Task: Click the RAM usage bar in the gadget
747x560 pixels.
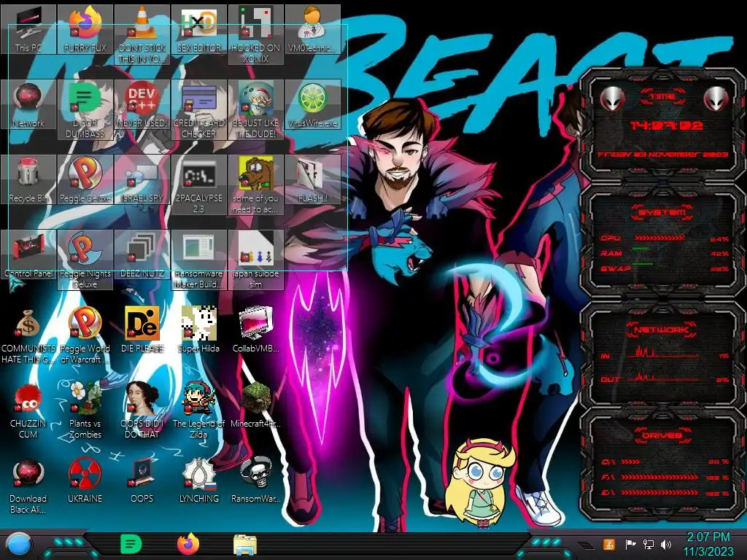Action: pos(640,249)
